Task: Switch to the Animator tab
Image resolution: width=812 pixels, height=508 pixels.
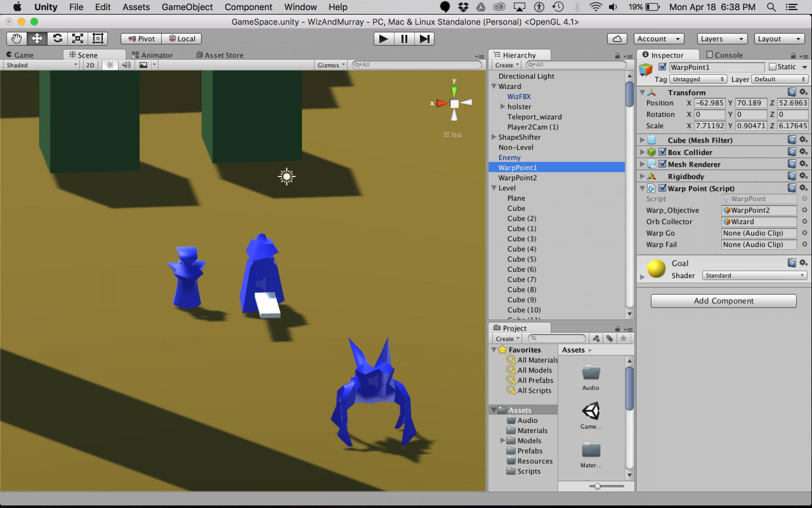Action: pos(152,55)
